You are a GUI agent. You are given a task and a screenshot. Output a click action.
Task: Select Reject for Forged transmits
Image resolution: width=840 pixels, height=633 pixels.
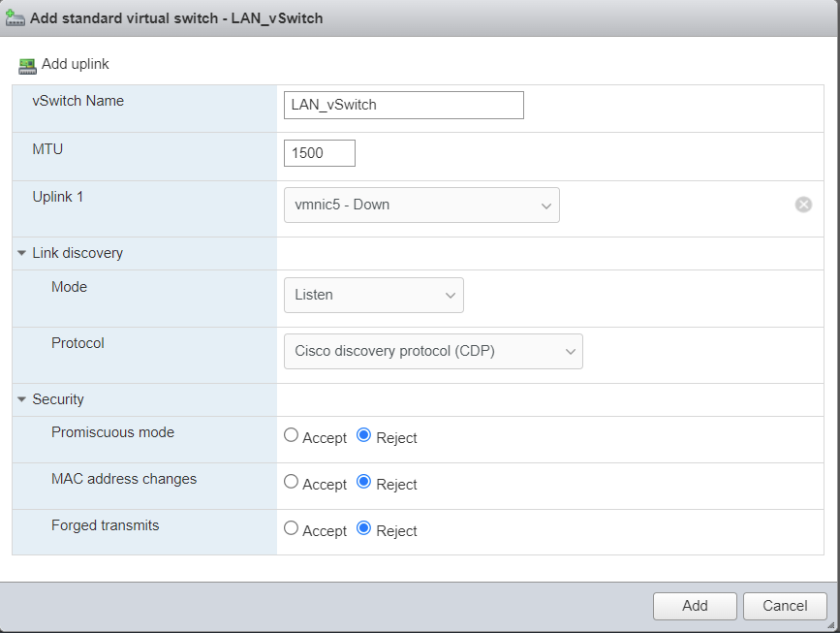364,529
